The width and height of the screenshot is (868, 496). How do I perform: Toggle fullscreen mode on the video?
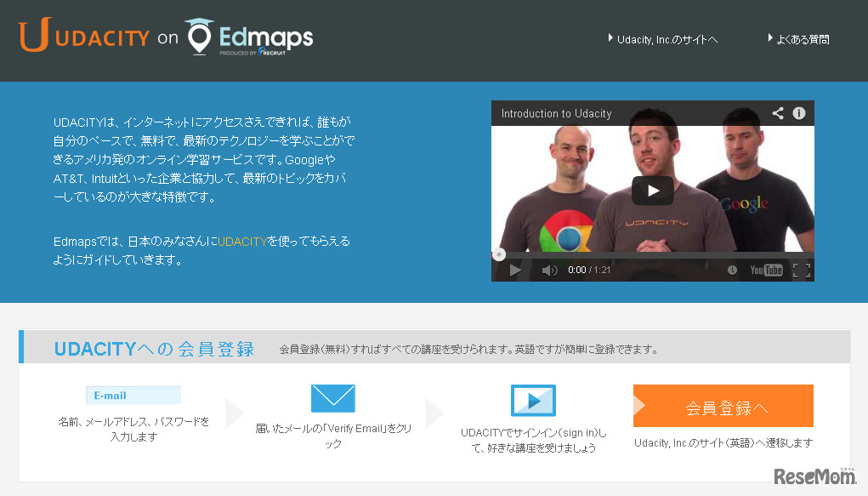tap(801, 270)
